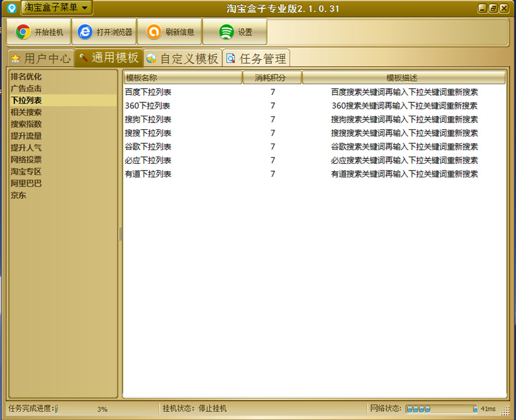Screen dimensions: 516x420
Task: Minimize the 淘宝盒子专业版 window
Action: point(482,8)
